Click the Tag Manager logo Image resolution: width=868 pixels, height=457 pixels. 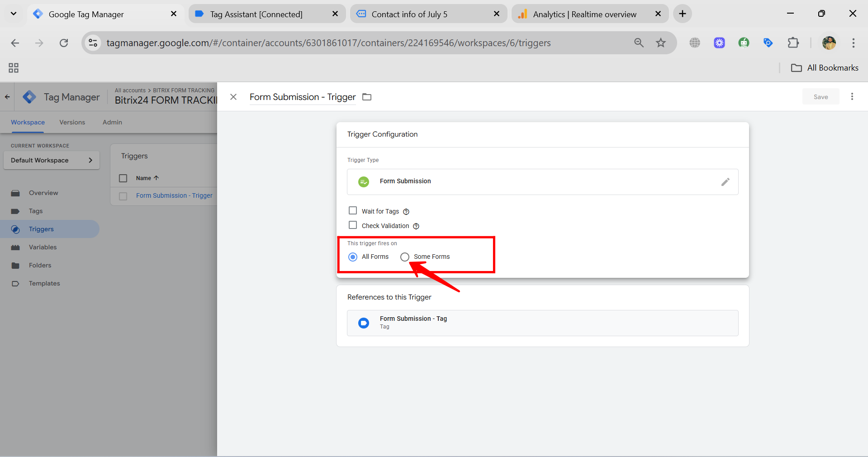(29, 97)
